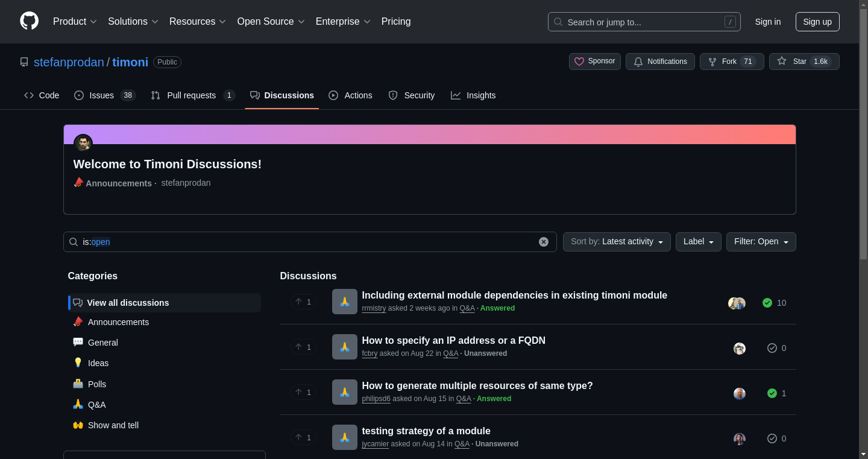Expand the Product menu
This screenshot has width=868, height=459.
coord(75,21)
